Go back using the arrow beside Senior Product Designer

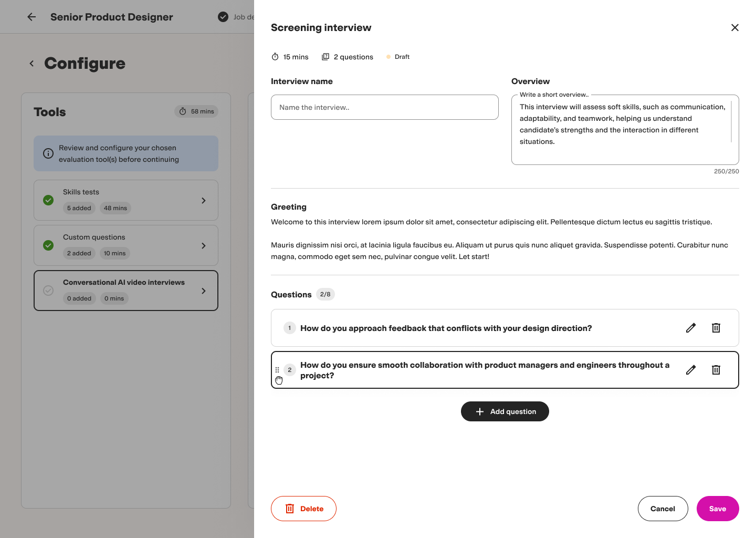pos(31,17)
